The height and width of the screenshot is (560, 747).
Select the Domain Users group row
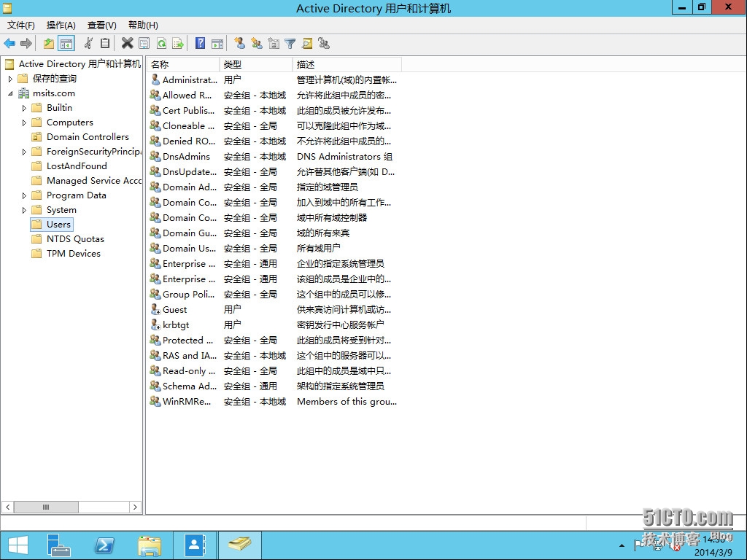tap(274, 249)
